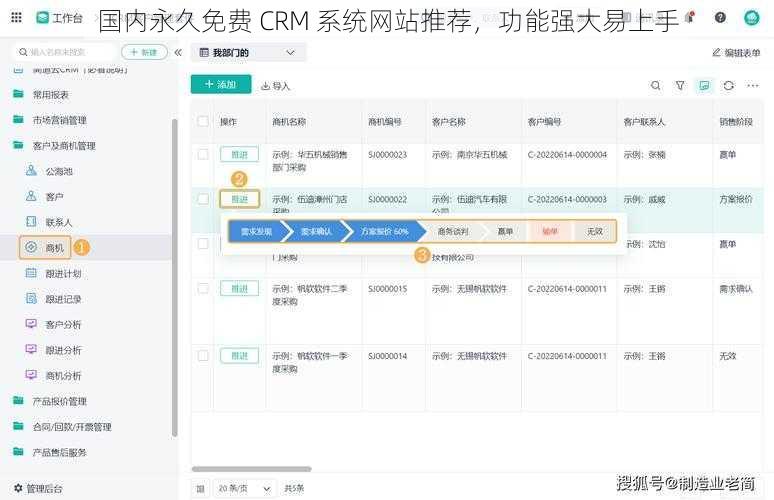The width and height of the screenshot is (774, 500).
Task: Open the more options ellipsis
Action: [752, 85]
